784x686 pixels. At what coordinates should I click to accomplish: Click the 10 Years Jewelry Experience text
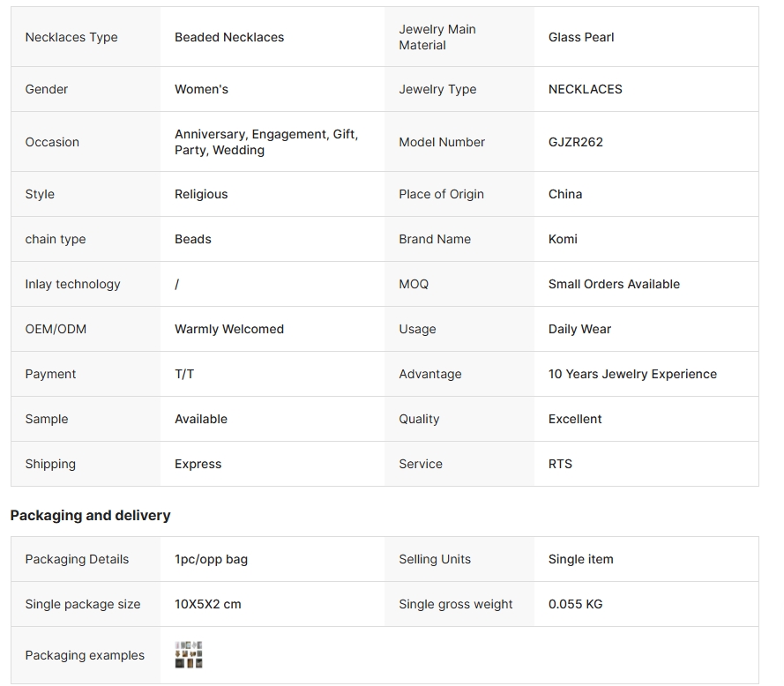[x=632, y=374]
